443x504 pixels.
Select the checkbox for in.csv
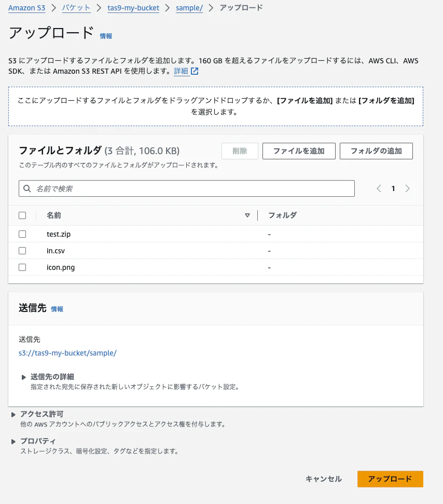pos(22,251)
